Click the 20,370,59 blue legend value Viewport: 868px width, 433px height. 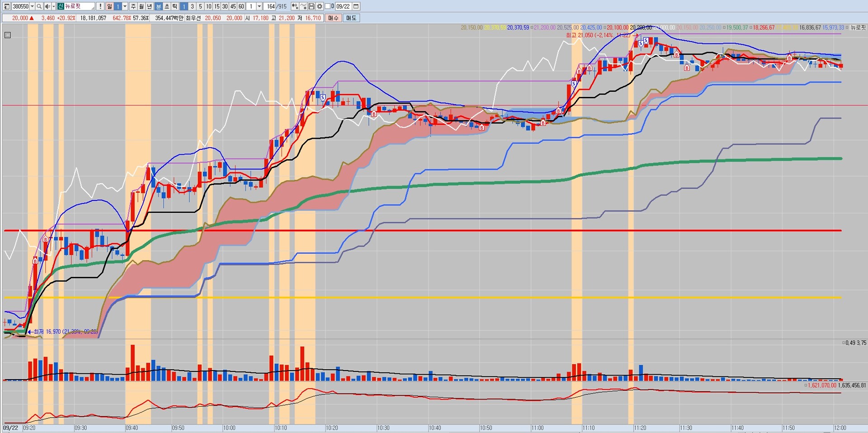[x=518, y=28]
